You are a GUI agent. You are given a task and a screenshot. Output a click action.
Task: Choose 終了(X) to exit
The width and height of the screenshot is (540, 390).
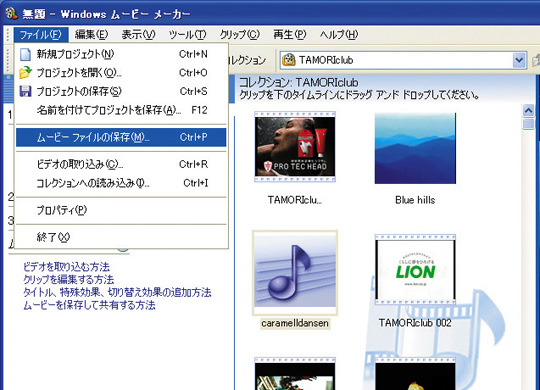coord(121,237)
